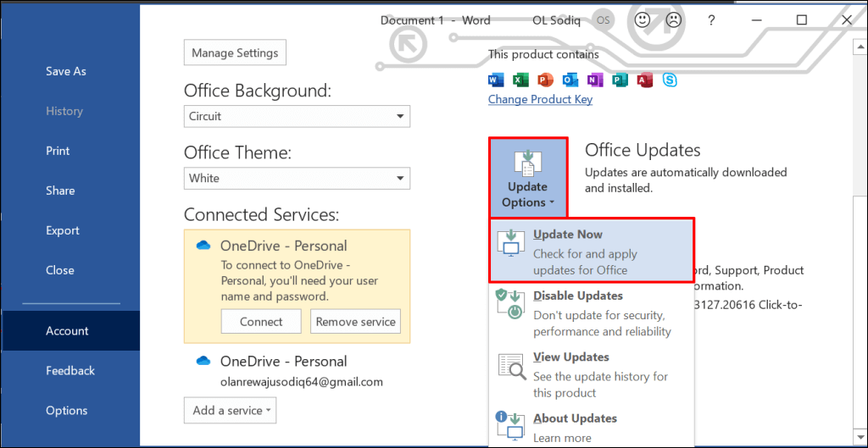Click the Excel app icon
This screenshot has width=868, height=448.
tap(520, 80)
